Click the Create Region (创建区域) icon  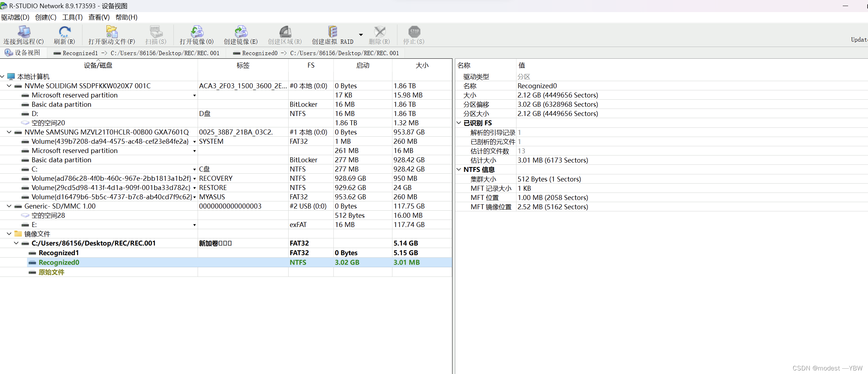click(x=285, y=32)
